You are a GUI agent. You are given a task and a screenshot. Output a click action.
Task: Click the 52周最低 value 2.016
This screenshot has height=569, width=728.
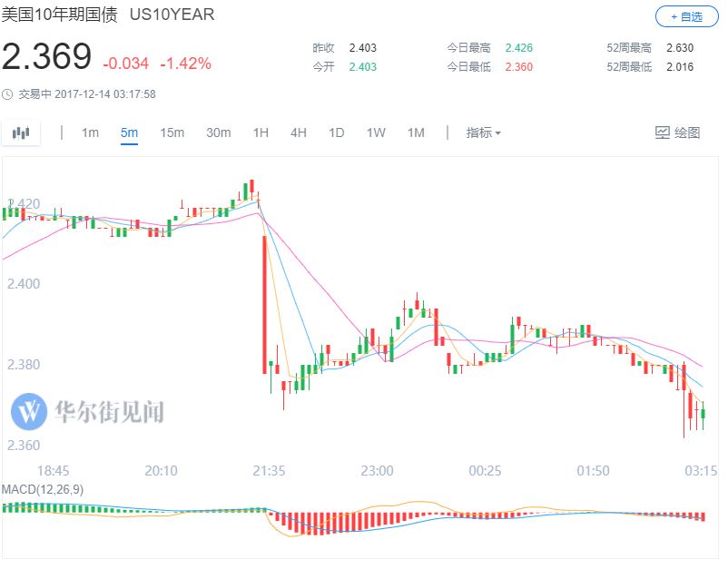pos(680,67)
